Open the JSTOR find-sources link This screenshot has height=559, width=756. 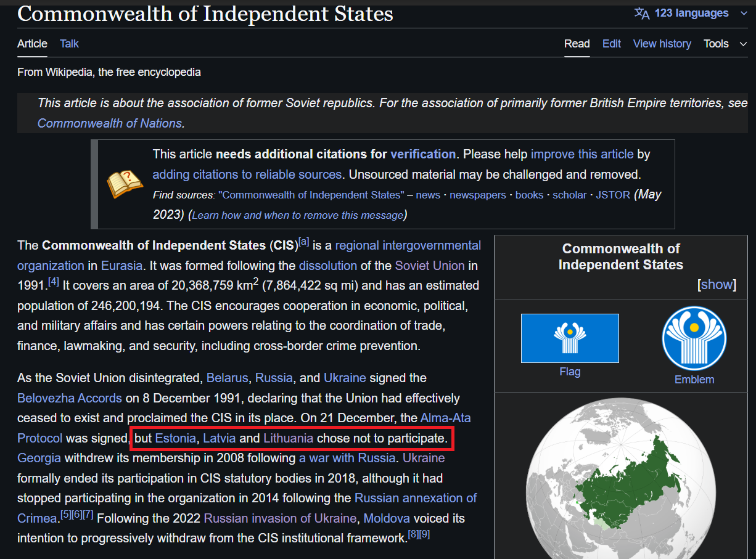coord(613,195)
